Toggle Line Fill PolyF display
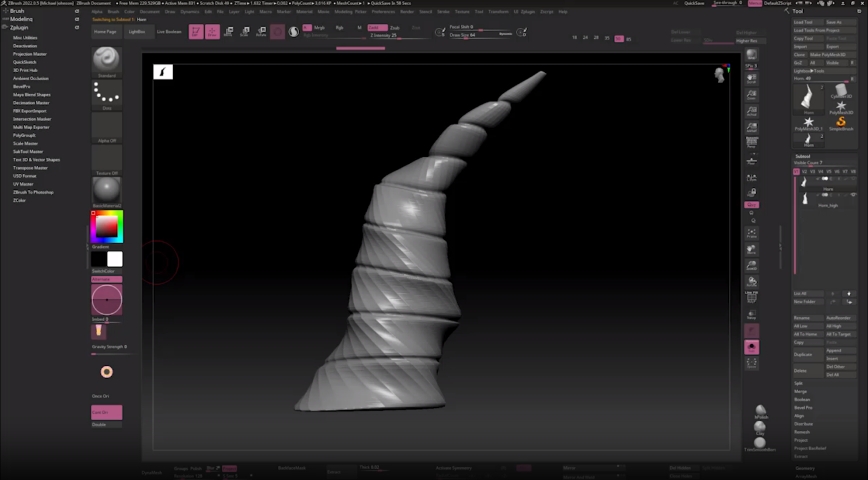The height and width of the screenshot is (480, 868). click(751, 297)
